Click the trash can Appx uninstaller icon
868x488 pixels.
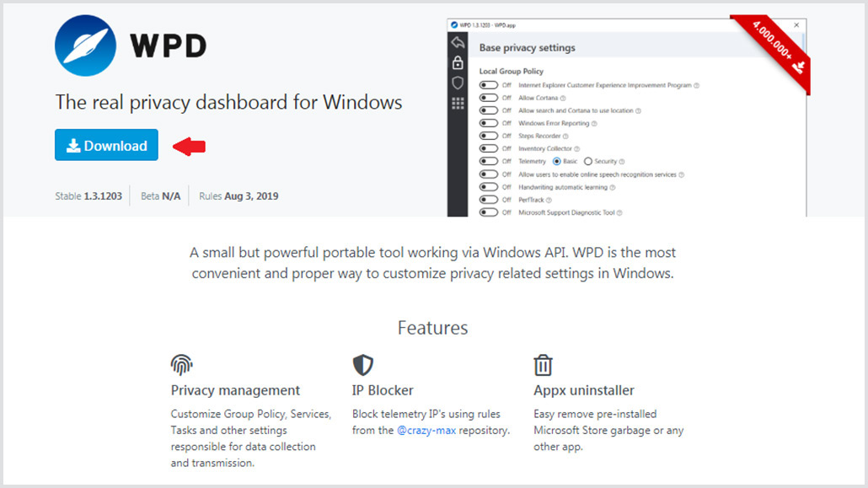[x=543, y=365]
